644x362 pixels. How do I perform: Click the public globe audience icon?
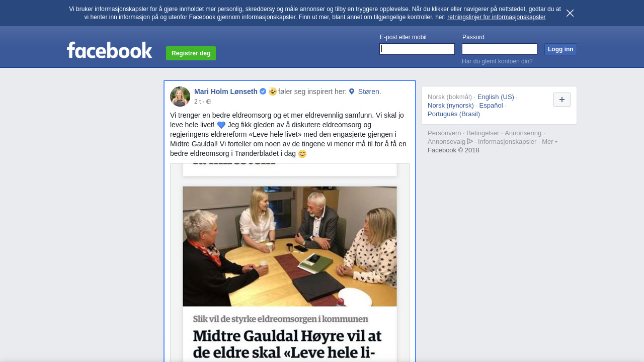pyautogui.click(x=209, y=102)
